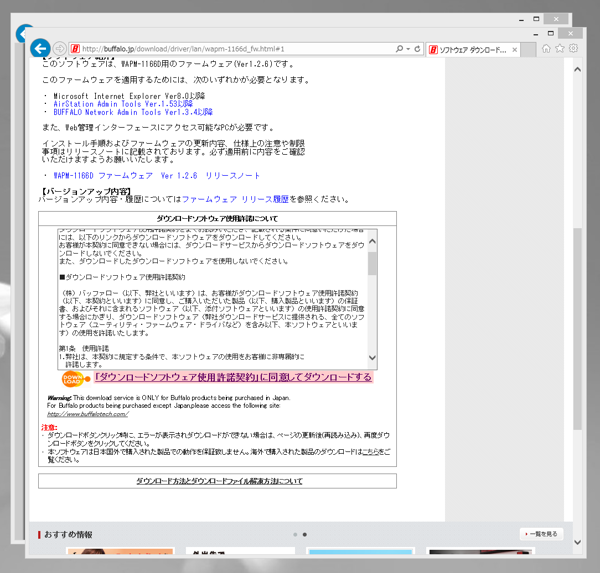Maximize the rear browser window
This screenshot has width=600, height=573.
[x=536, y=19]
